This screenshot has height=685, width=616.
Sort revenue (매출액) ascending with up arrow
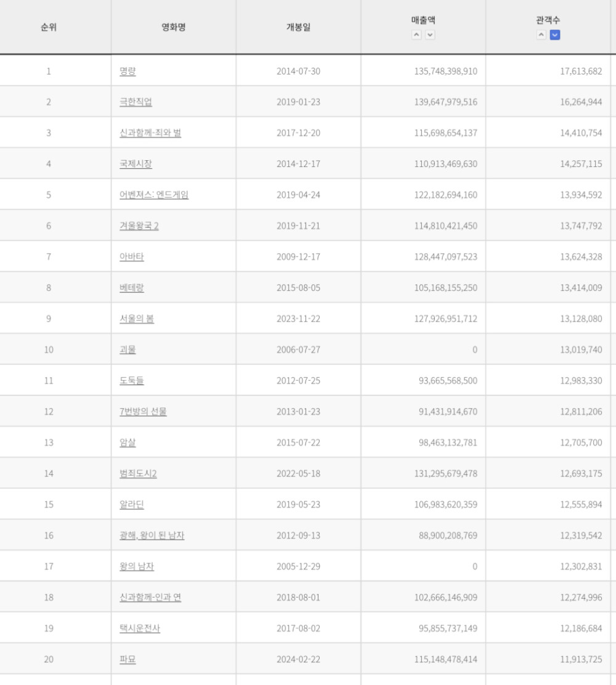[x=416, y=35]
